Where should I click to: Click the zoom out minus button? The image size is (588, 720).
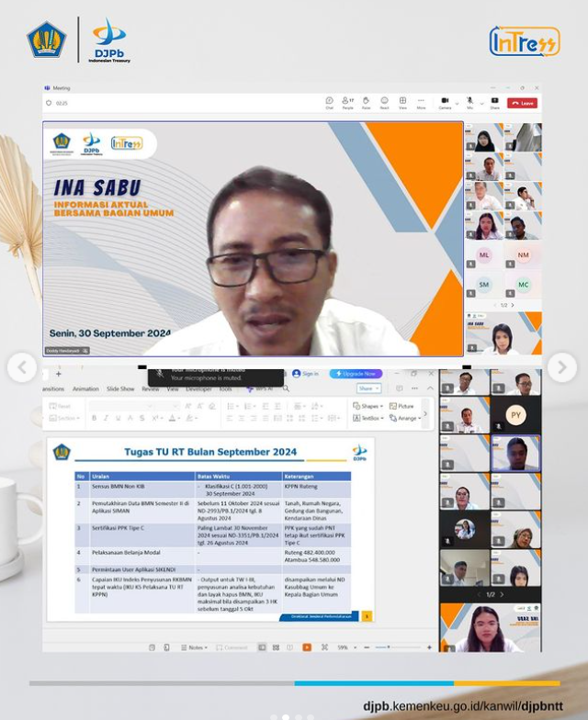(x=367, y=647)
